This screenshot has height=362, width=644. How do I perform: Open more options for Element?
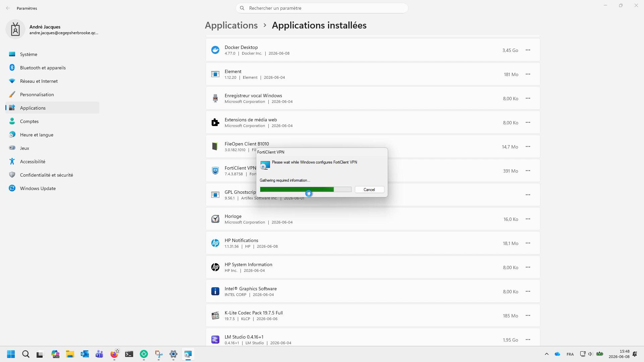tap(528, 74)
